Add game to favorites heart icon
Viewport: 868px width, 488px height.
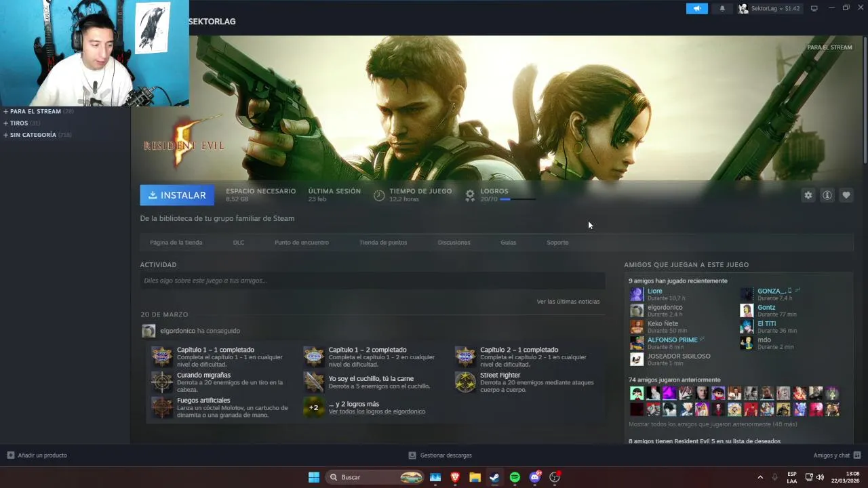coord(846,195)
